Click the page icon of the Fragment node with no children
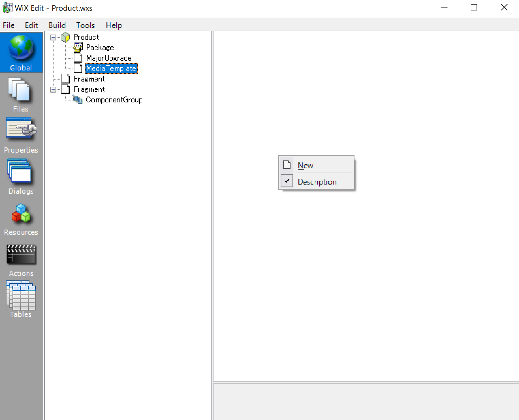The image size is (519, 420). pos(66,79)
